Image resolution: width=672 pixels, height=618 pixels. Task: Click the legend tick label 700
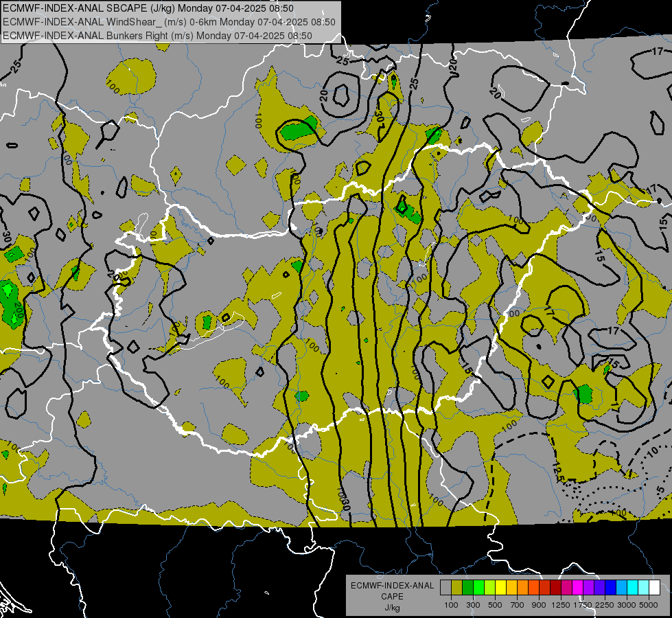[x=518, y=605]
